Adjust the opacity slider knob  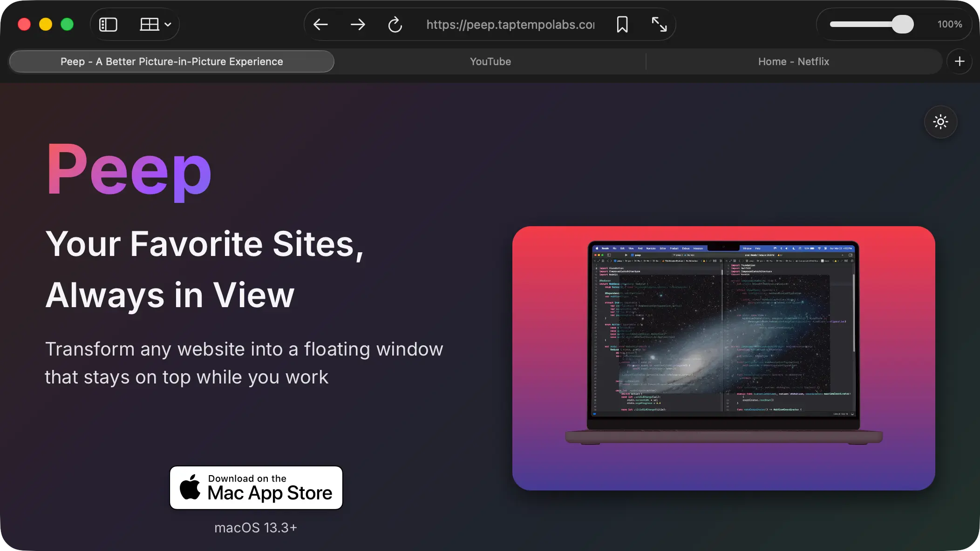pyautogui.click(x=902, y=24)
